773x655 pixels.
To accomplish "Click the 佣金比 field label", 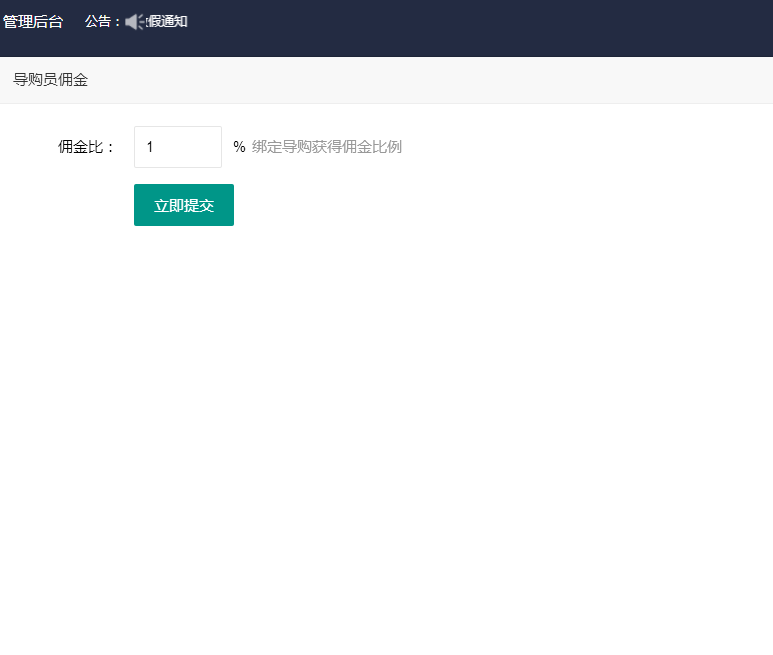I will pos(86,147).
